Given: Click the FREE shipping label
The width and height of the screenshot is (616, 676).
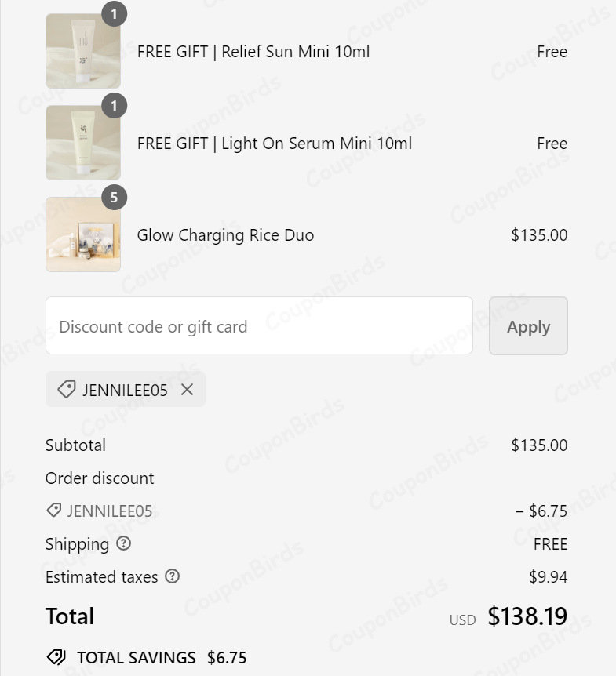Looking at the screenshot, I should [x=550, y=543].
